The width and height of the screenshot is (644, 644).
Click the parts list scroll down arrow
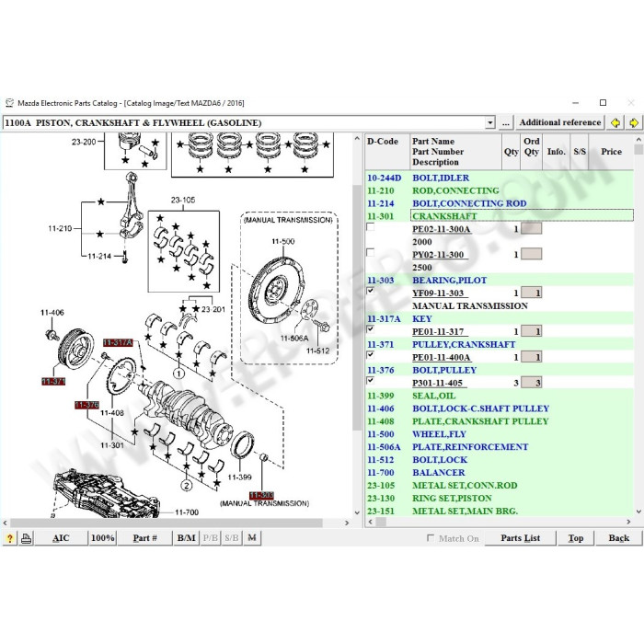tap(638, 512)
